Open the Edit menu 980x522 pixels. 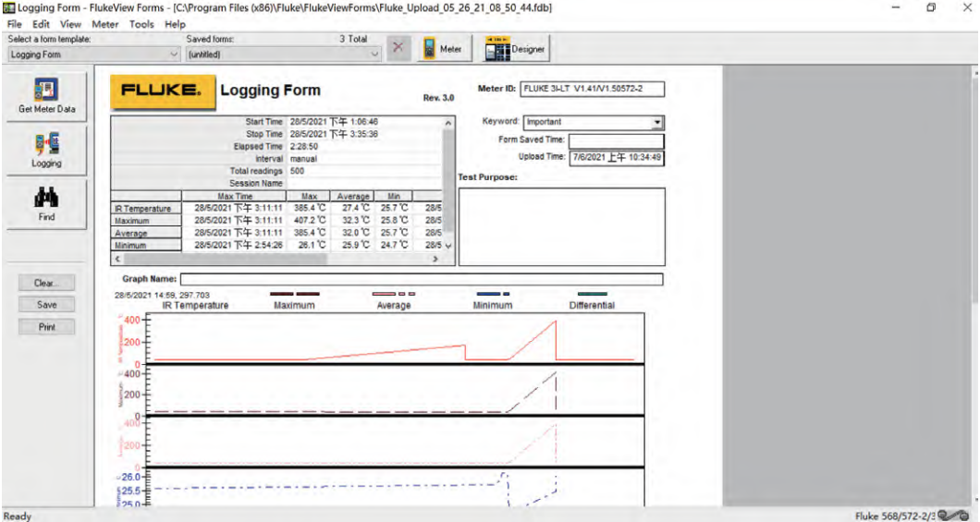(41, 24)
